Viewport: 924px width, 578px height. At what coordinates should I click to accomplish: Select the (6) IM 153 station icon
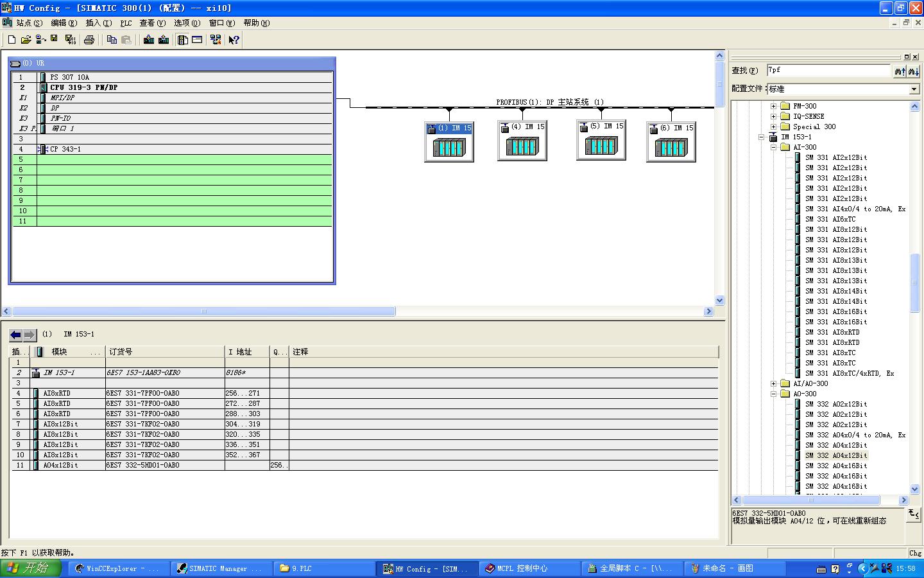pos(671,142)
